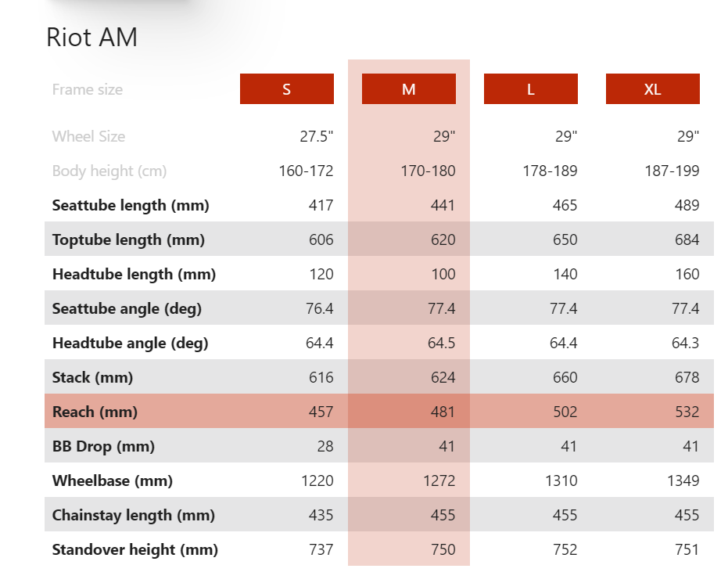This screenshot has height=583, width=728.
Task: Click the Standover height (mm) label
Action: [134, 549]
